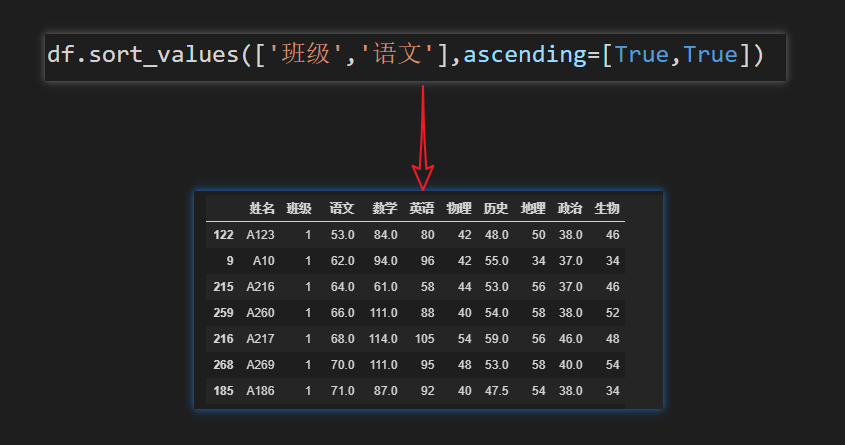Screen dimensions: 845x445
Task: Click 语文 score 68.0 in row A217
Action: pyautogui.click(x=343, y=338)
